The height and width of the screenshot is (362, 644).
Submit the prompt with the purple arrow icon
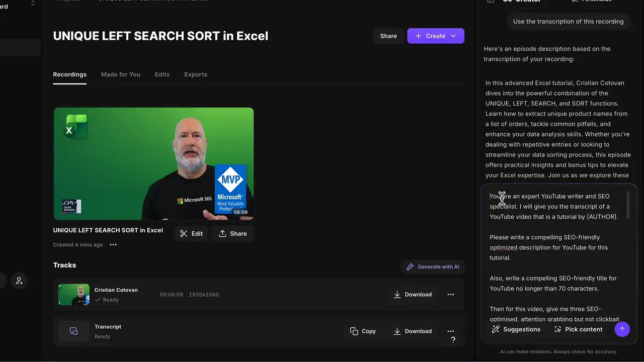tap(622, 329)
